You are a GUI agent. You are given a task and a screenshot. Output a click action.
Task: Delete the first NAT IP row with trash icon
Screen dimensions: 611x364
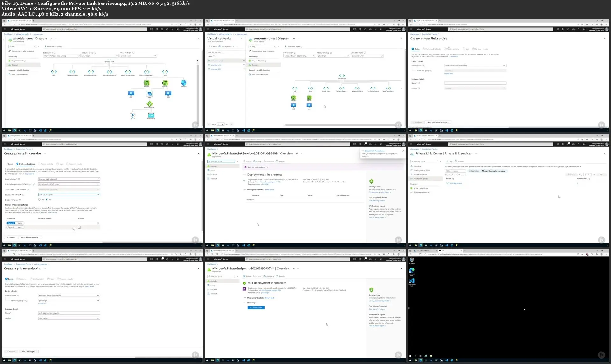click(x=98, y=223)
